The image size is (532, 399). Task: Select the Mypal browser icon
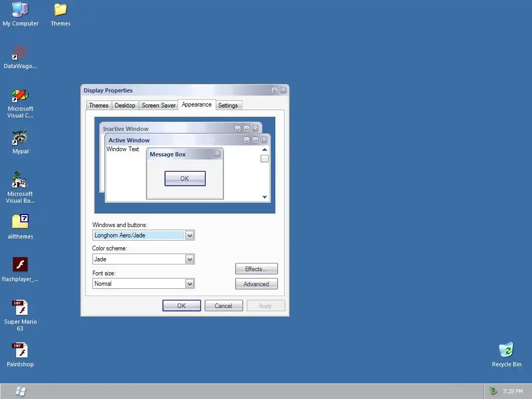(x=20, y=142)
